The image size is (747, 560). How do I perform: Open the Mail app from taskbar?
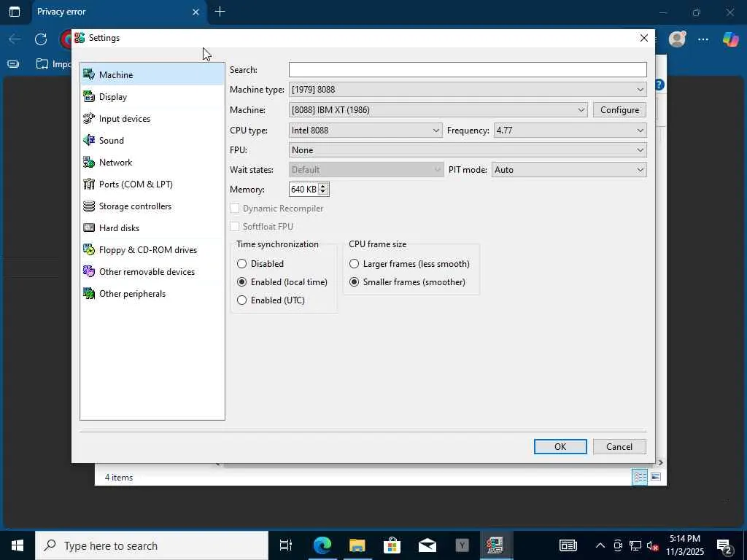click(427, 545)
